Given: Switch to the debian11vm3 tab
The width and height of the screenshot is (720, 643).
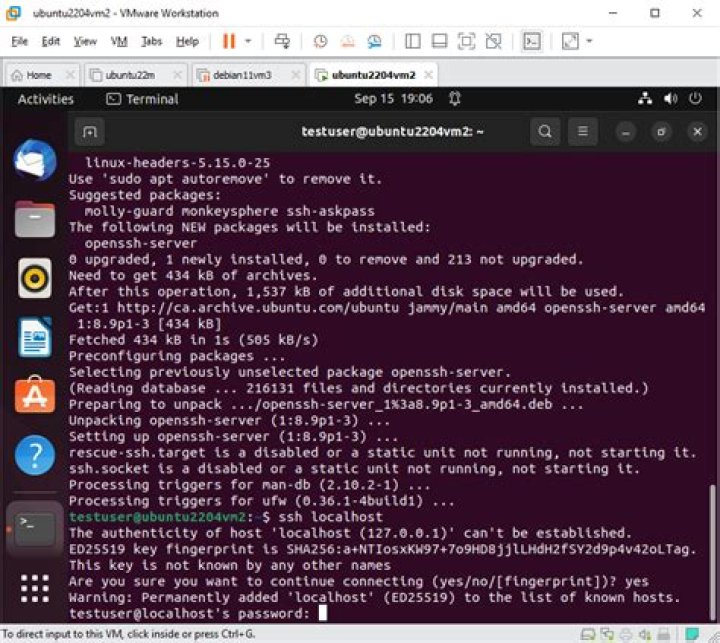Looking at the screenshot, I should (242, 75).
